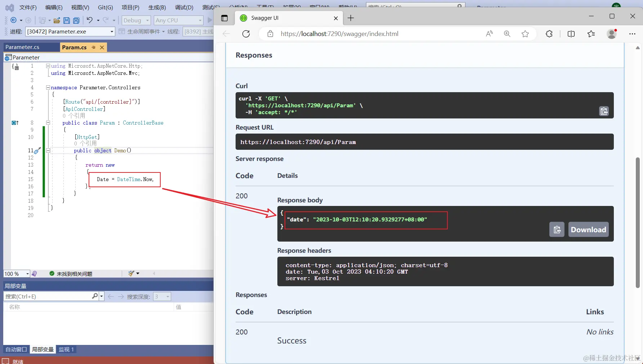Screen dimensions: 643x364
Task: Click the Read Aloud icon in address bar
Action: (489, 34)
